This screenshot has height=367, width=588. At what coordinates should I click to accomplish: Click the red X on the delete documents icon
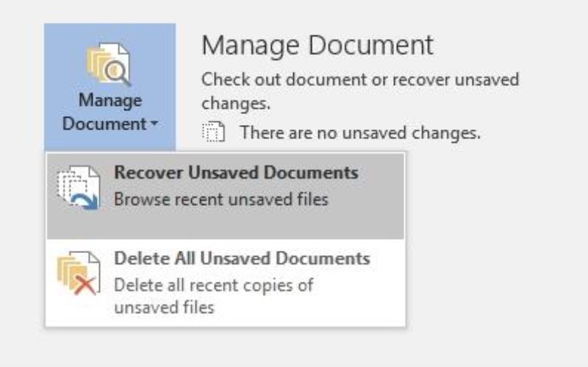(85, 285)
